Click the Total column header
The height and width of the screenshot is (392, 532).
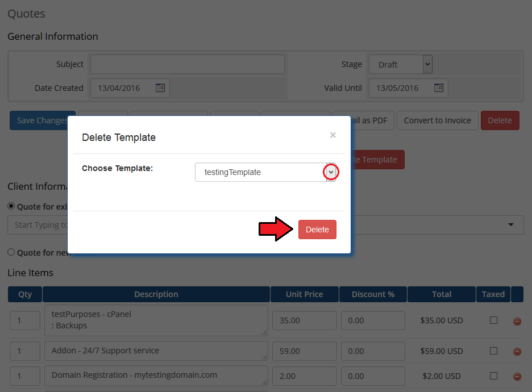pyautogui.click(x=442, y=294)
